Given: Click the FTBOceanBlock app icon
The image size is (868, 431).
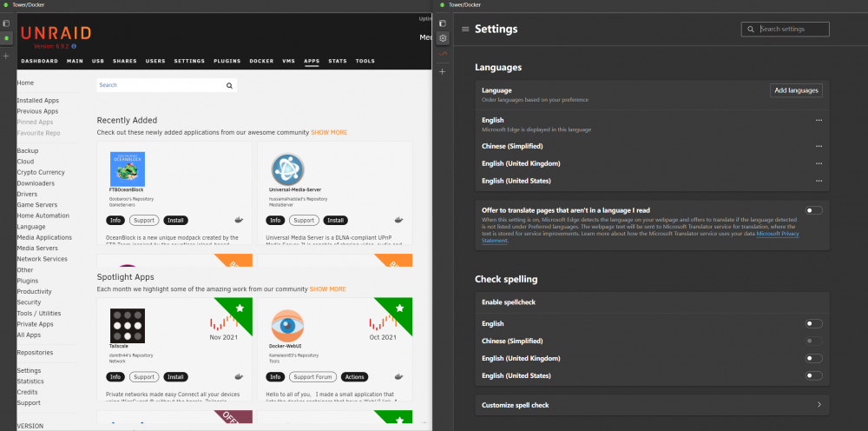Looking at the screenshot, I should pos(128,169).
